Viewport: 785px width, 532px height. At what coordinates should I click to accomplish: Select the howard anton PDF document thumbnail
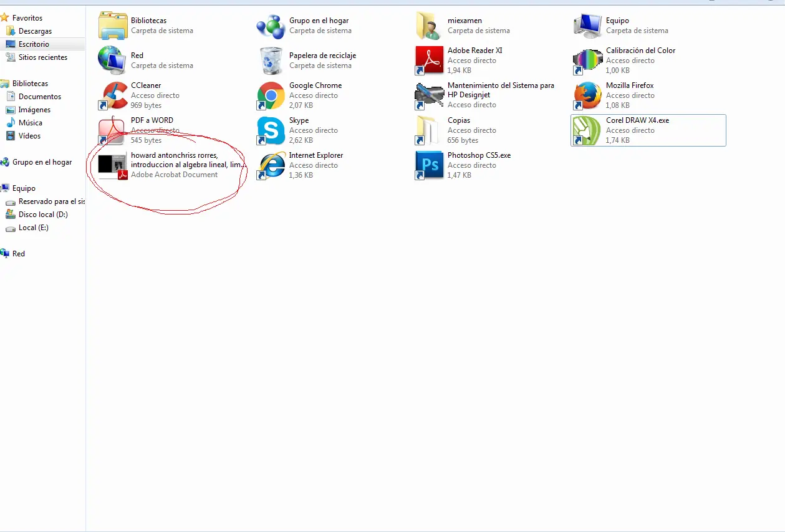[x=113, y=165]
